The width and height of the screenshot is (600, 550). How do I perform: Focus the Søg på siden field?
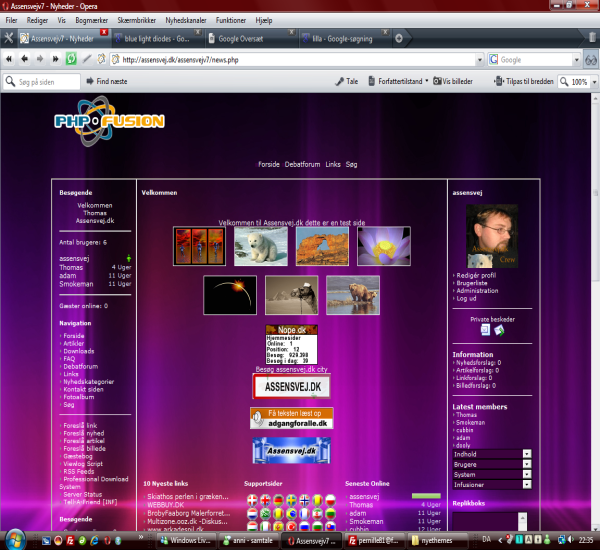tap(42, 82)
